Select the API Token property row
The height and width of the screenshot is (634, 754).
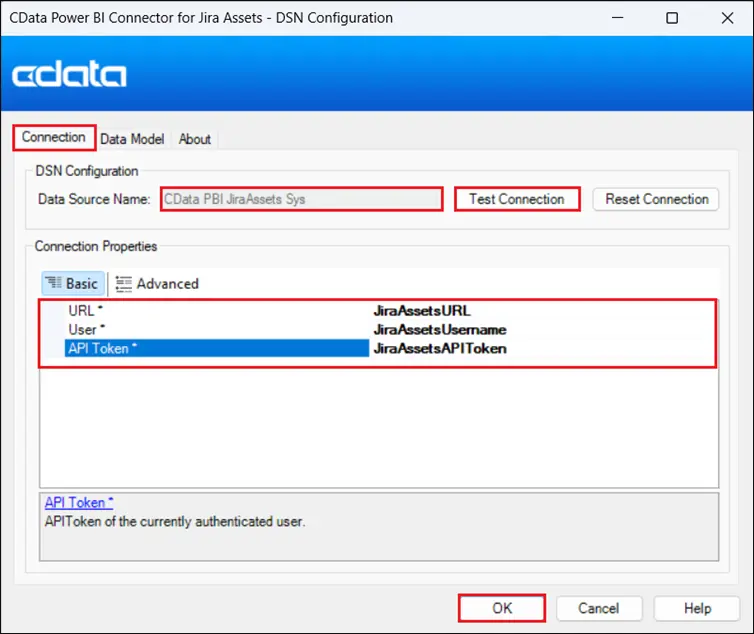(x=100, y=348)
